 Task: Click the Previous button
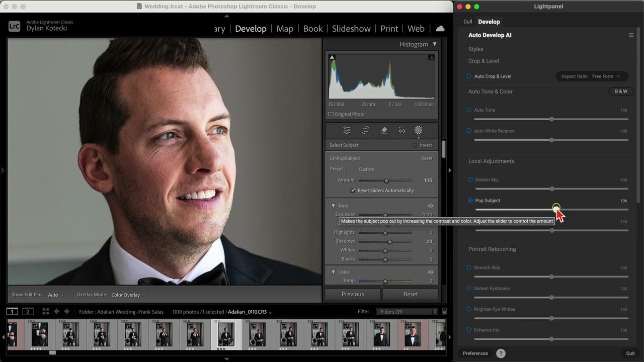[x=353, y=294]
